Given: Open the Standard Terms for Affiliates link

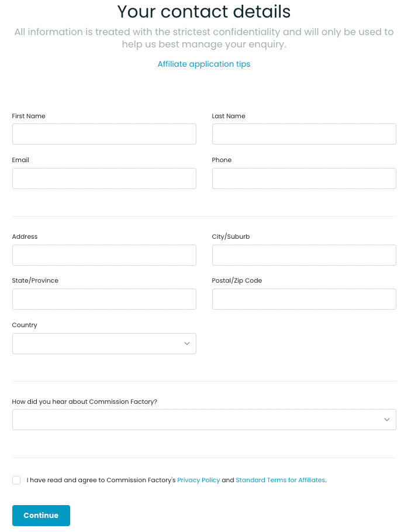Looking at the screenshot, I should click(281, 480).
